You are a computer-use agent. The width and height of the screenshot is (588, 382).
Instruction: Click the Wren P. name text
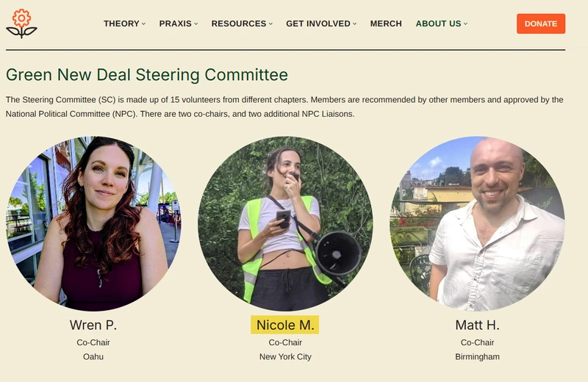(93, 325)
